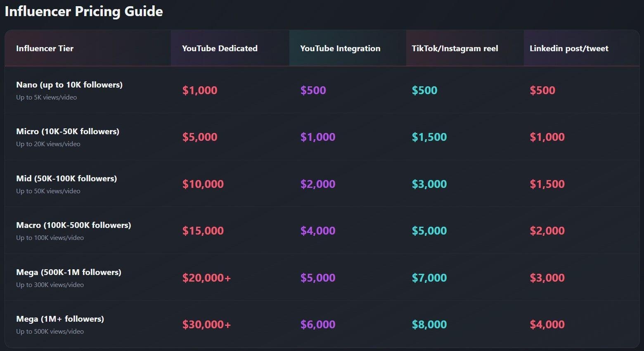Screen dimensions: 644x351
Task: Click the YouTube Integration column header
Action: tap(340, 48)
